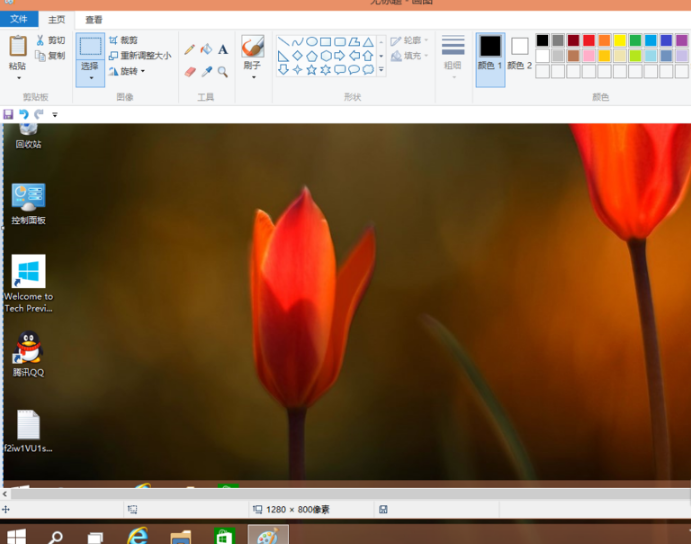This screenshot has height=544, width=691.
Task: Select the Pencil tool
Action: [190, 49]
